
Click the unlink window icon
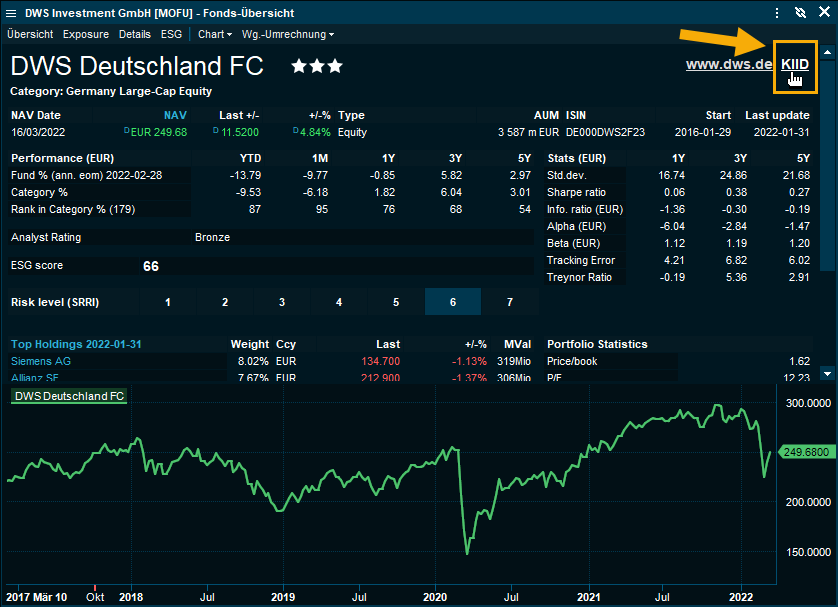(x=799, y=12)
